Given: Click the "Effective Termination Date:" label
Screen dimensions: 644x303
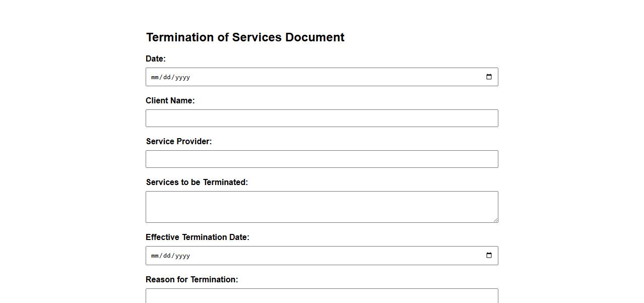Looking at the screenshot, I should click(x=198, y=237).
